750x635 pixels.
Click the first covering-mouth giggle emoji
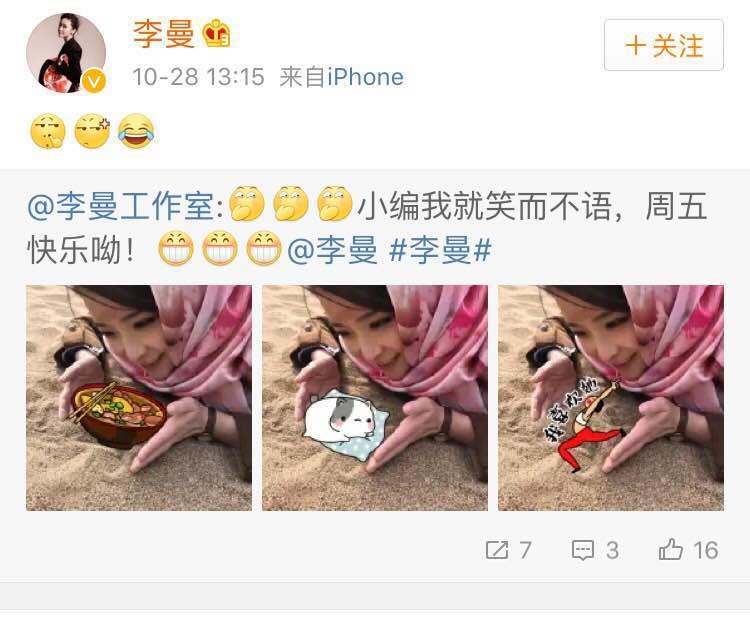pos(247,203)
